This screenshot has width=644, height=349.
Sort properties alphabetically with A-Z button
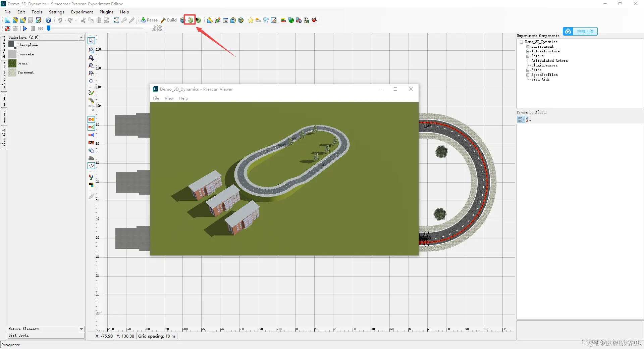point(529,119)
